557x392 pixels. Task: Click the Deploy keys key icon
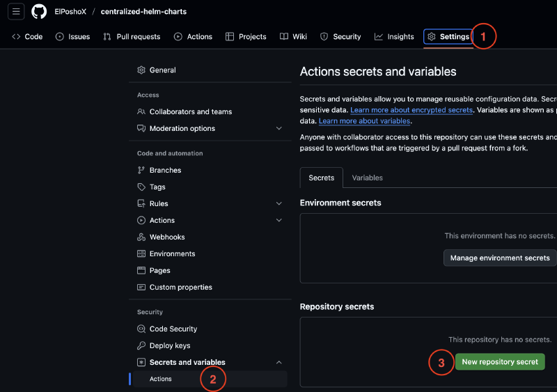coord(141,345)
